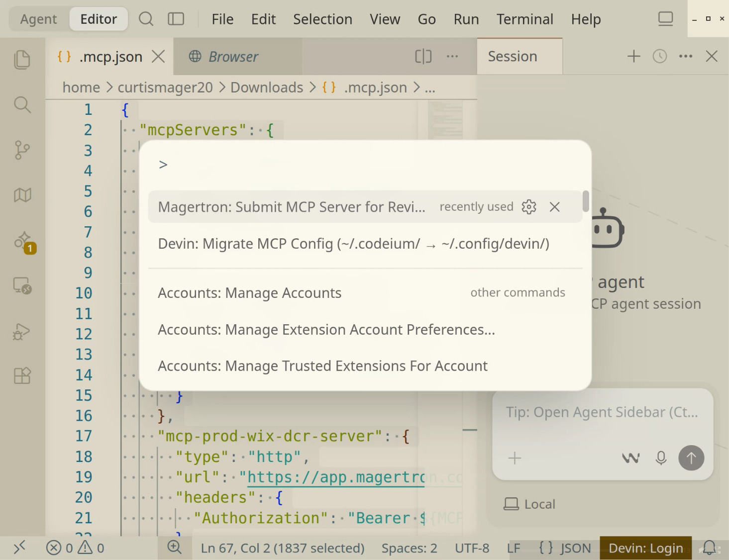
Task: Start a new session with plus icon
Action: pos(633,56)
